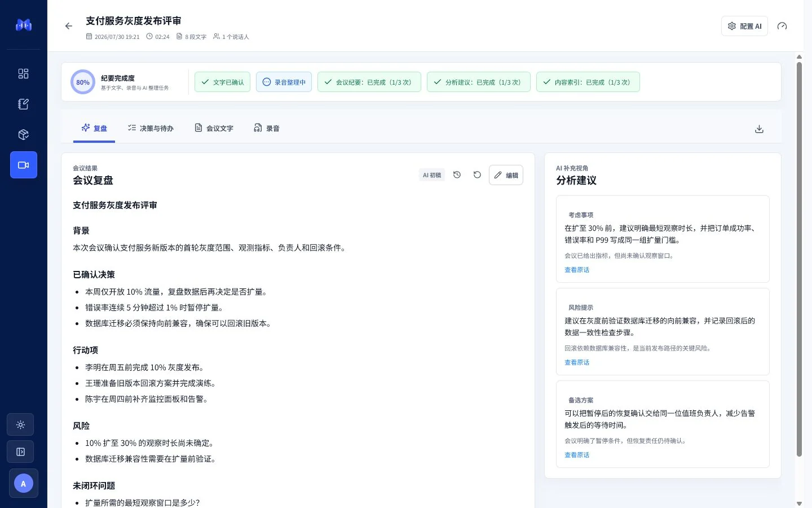The width and height of the screenshot is (812, 508).
Task: Click the meeting title 支付服务灰度发布评审 in header
Action: 134,21
